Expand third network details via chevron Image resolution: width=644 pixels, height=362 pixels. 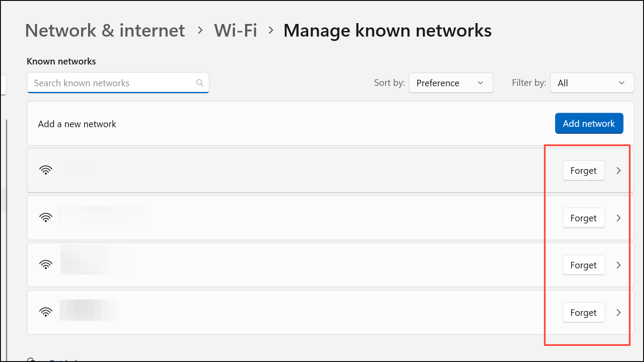pos(618,265)
